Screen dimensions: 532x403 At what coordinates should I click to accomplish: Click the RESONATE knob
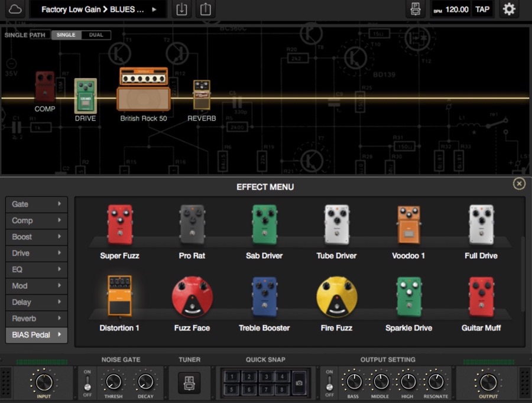[435, 382]
